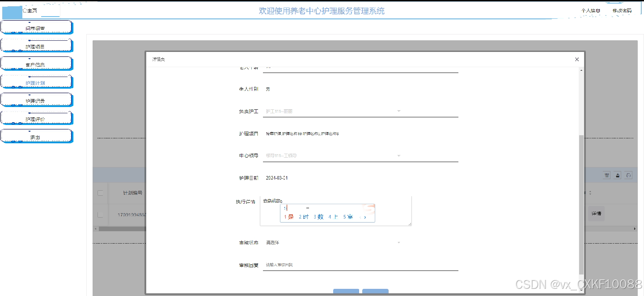Click the 退出 logout menu item
The height and width of the screenshot is (296, 644).
(x=36, y=136)
